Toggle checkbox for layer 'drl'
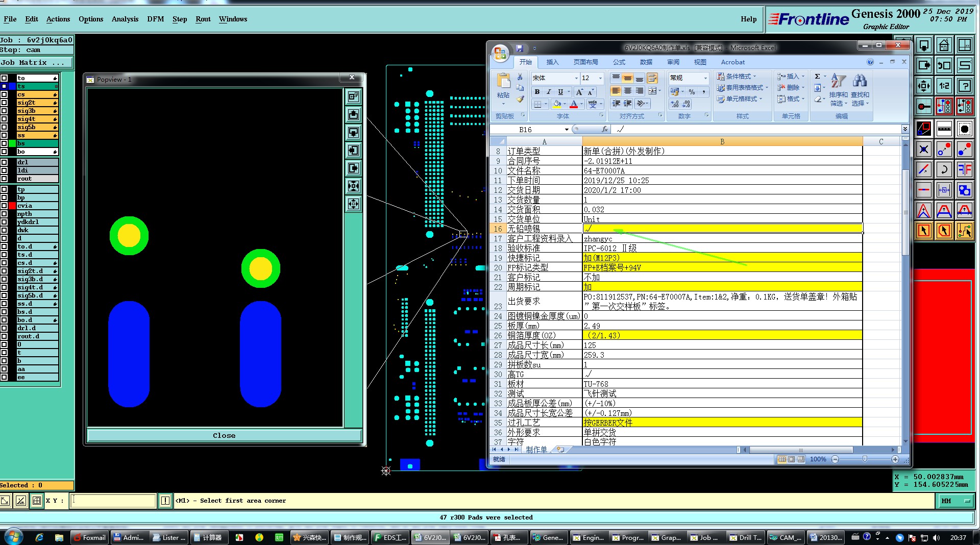Screen dimensions: 980x545 (4, 162)
